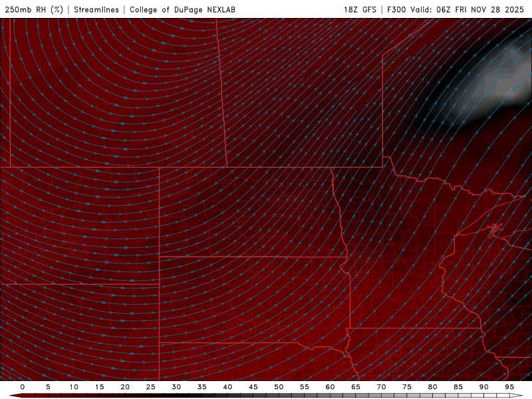Click the colorbar label "90"

[x=483, y=387]
